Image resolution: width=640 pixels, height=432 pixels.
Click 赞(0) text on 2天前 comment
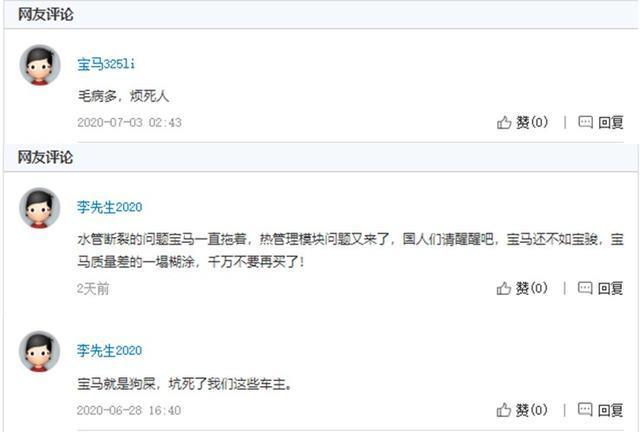[532, 288]
